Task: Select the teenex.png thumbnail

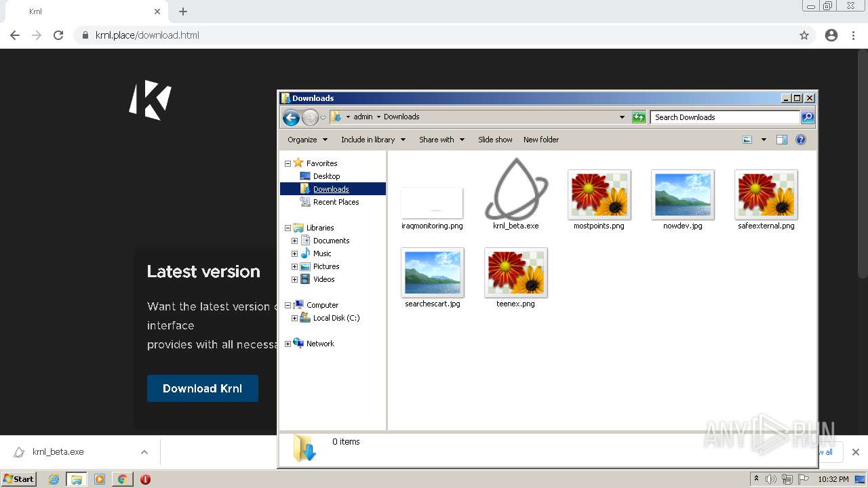Action: 516,272
